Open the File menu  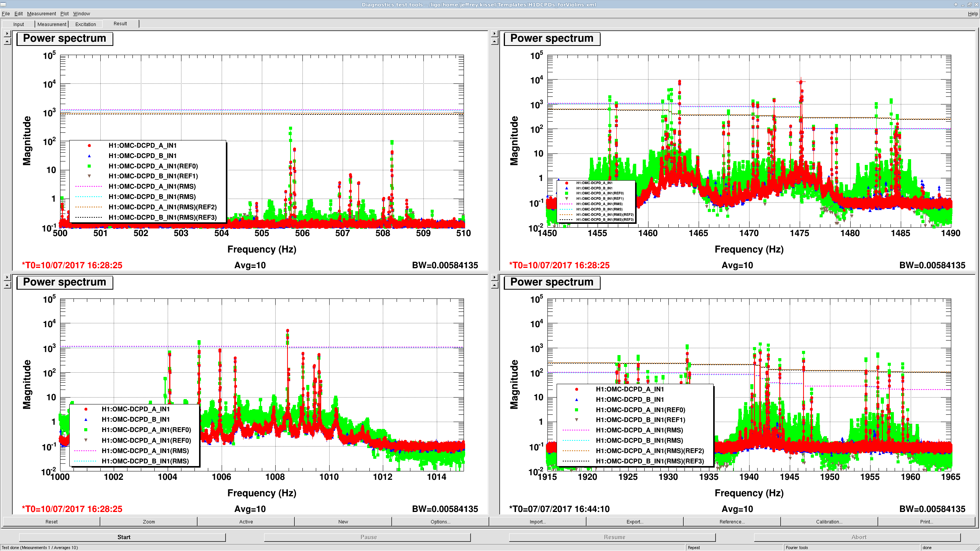pyautogui.click(x=6, y=14)
